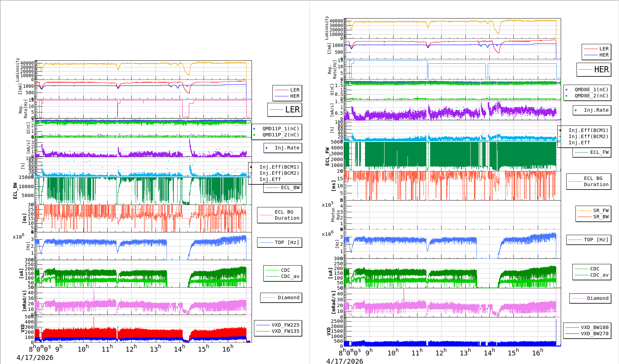Click the purple Inj.Rate marker in left legend
The width and height of the screenshot is (619, 364).
(267, 148)
